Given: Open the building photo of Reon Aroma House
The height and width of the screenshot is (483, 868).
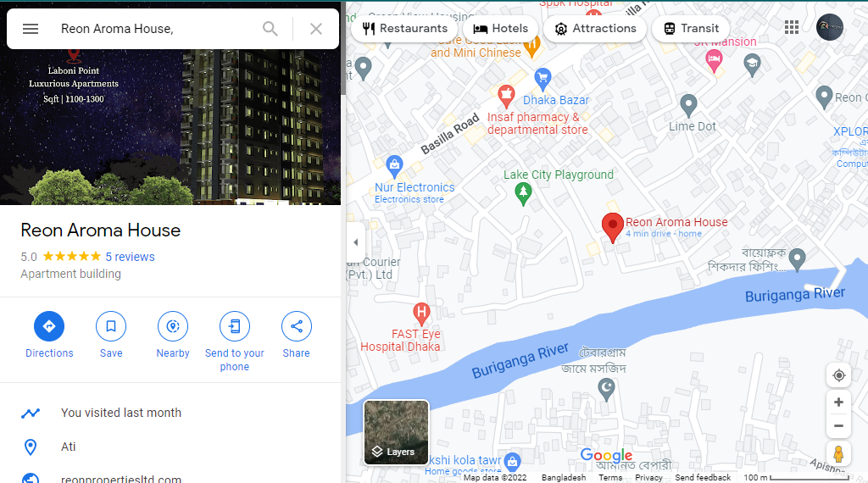Looking at the screenshot, I should tap(170, 127).
